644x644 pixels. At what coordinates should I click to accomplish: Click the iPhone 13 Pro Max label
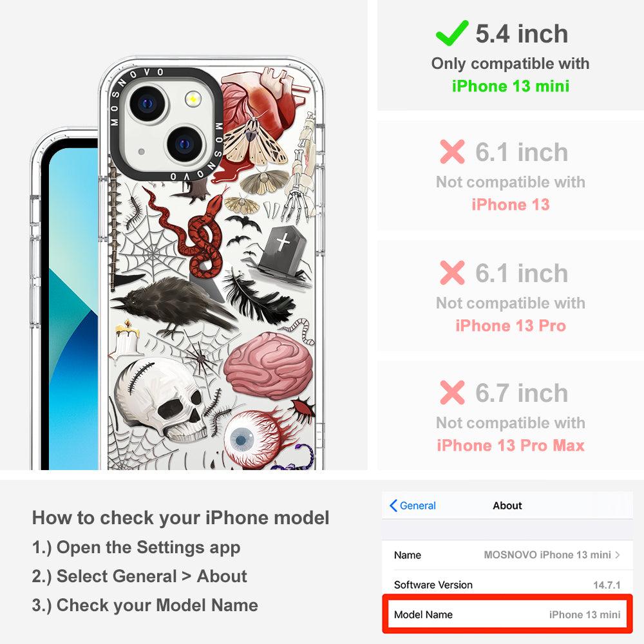tap(511, 446)
